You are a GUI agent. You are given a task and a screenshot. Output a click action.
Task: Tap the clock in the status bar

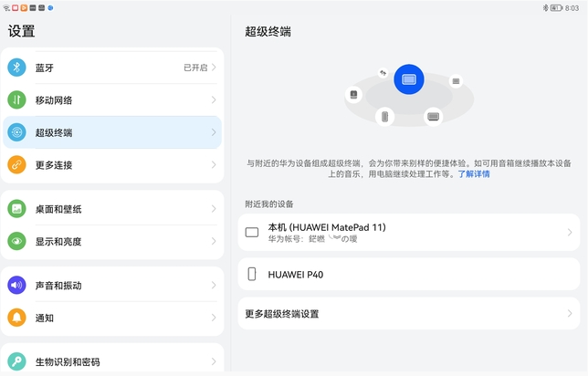[x=572, y=7]
